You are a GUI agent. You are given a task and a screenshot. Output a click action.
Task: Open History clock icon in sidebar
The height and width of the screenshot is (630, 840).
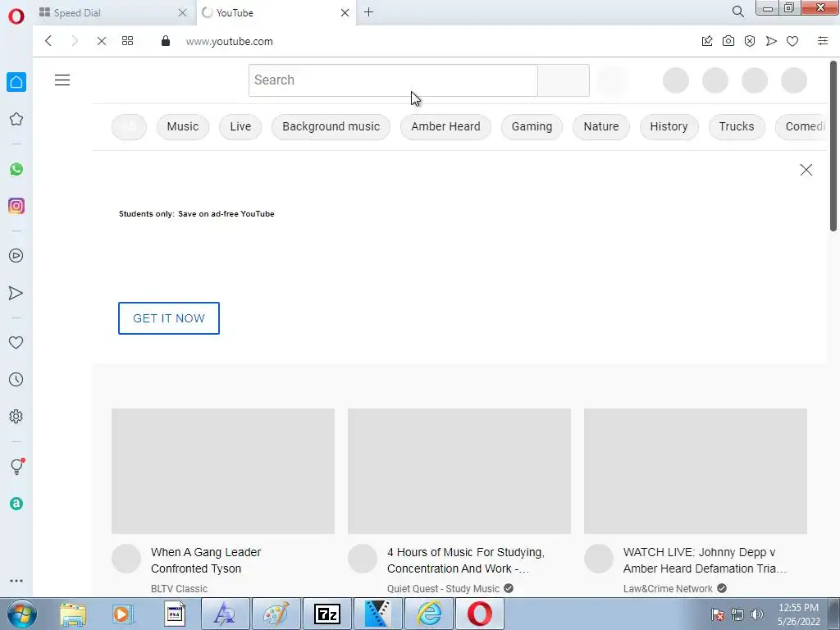(x=16, y=379)
